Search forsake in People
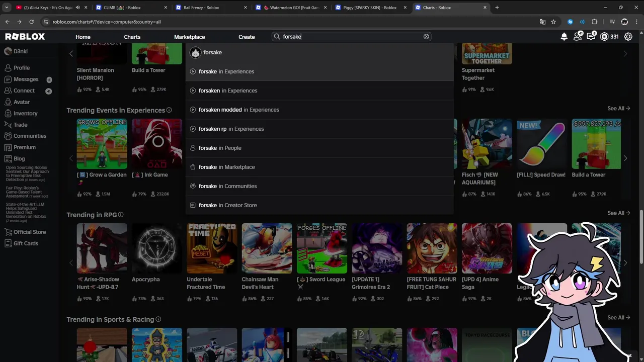 [x=319, y=148]
